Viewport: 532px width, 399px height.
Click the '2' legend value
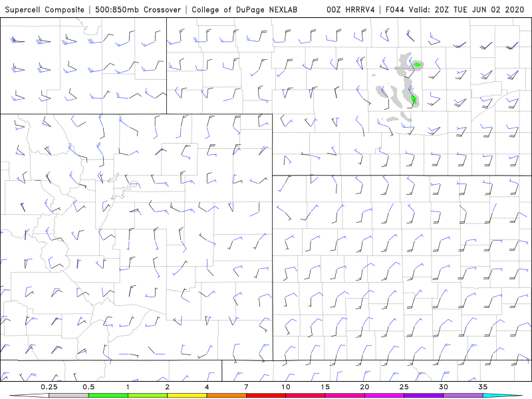coord(168,387)
